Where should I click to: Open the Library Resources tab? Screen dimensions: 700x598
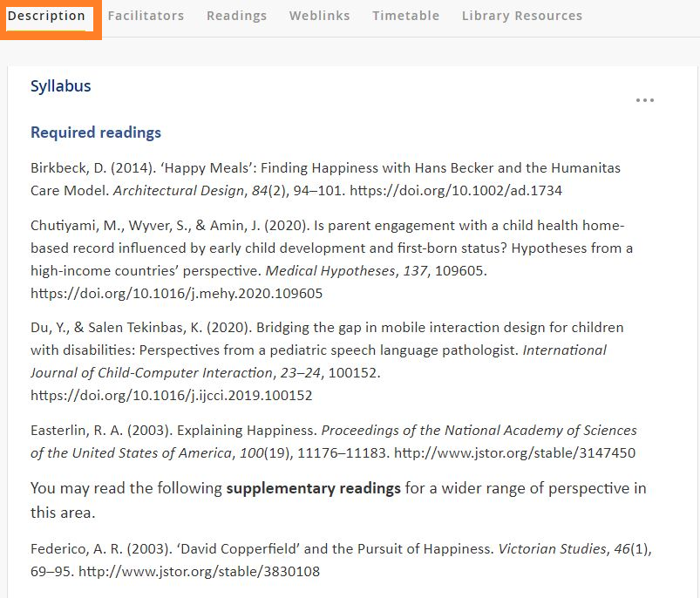click(x=521, y=15)
